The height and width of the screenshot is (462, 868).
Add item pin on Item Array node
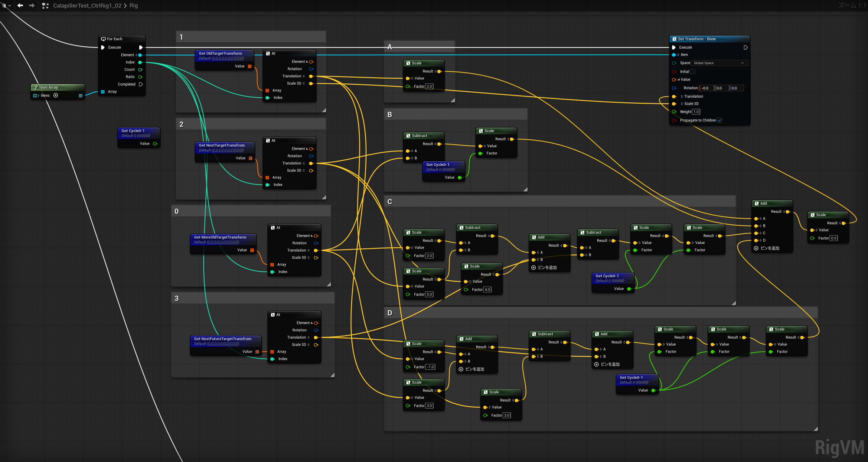pos(56,95)
